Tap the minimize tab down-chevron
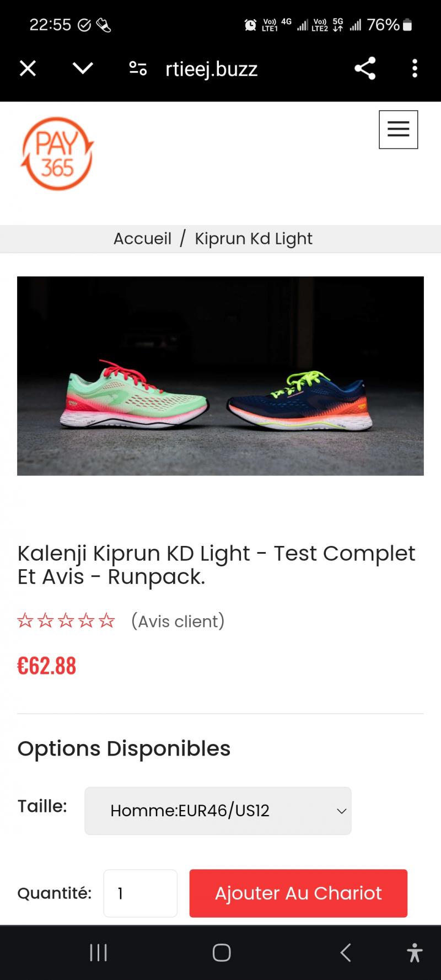Viewport: 441px width, 980px height. 83,68
